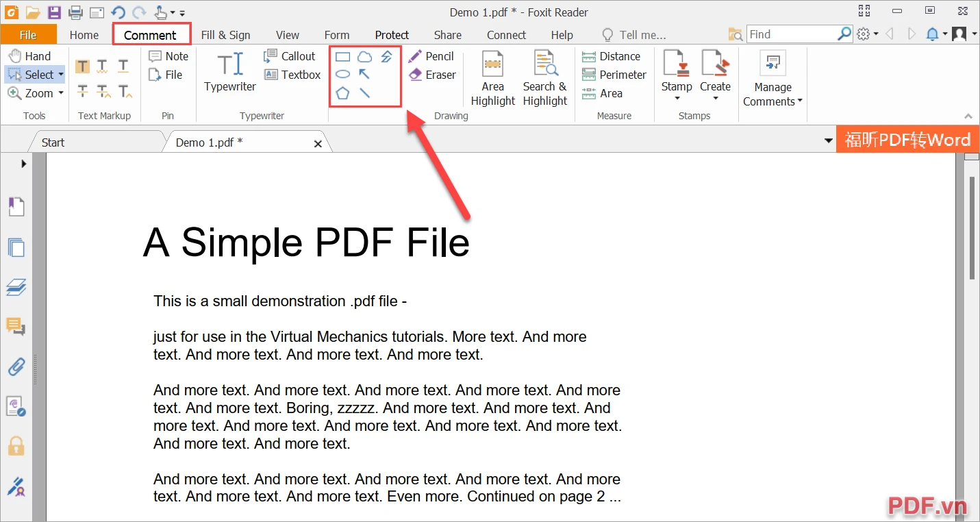This screenshot has height=522, width=980.
Task: Activate the Highlight text markup tool
Action: tap(83, 66)
